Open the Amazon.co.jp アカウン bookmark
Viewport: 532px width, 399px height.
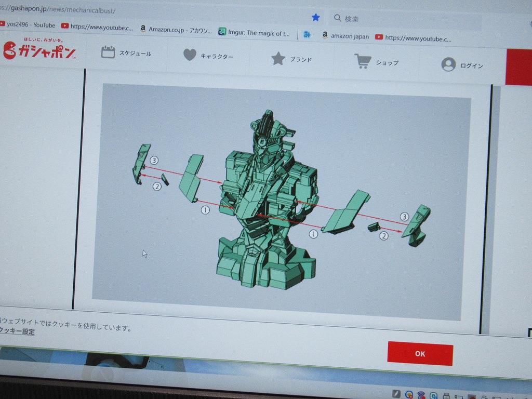[176, 30]
